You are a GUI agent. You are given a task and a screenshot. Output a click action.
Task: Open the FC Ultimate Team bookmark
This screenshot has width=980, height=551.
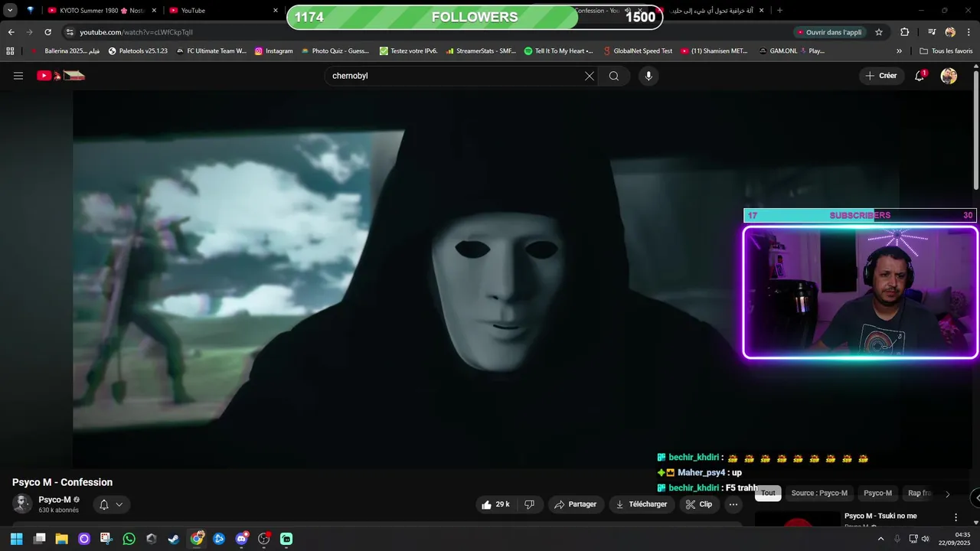(x=211, y=51)
